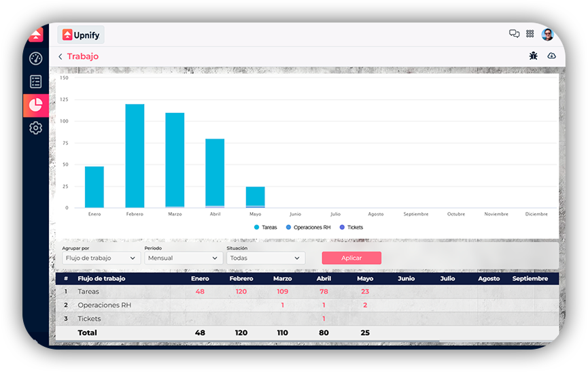Toggle the Operaciones RH legend item

pos(307,227)
